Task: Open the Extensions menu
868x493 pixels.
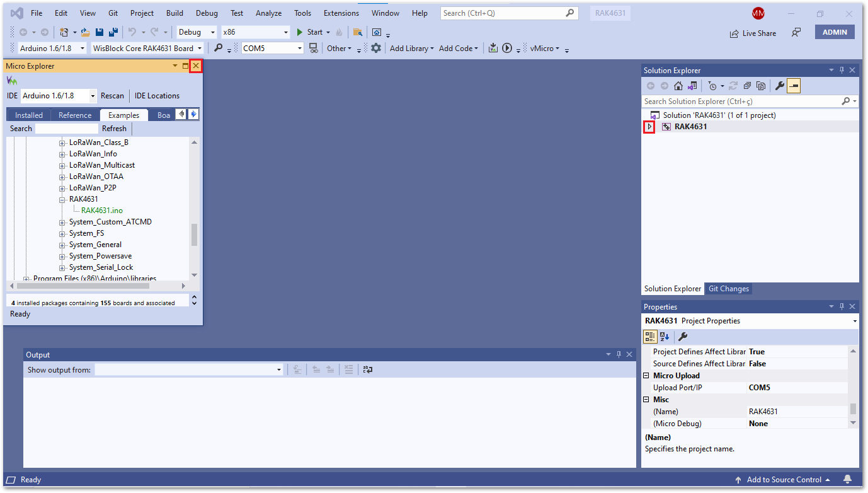Action: pos(341,13)
